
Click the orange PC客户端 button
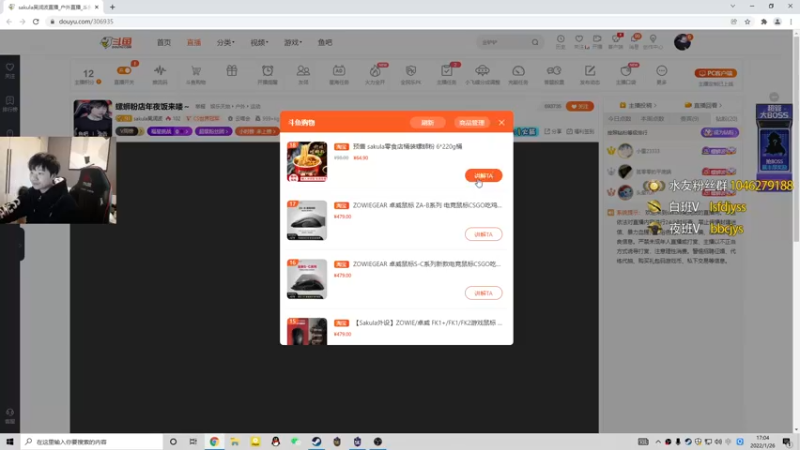coord(715,73)
